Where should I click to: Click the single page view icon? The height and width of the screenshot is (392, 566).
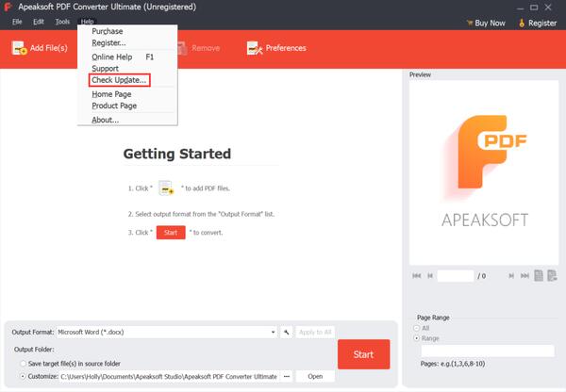coord(539,275)
